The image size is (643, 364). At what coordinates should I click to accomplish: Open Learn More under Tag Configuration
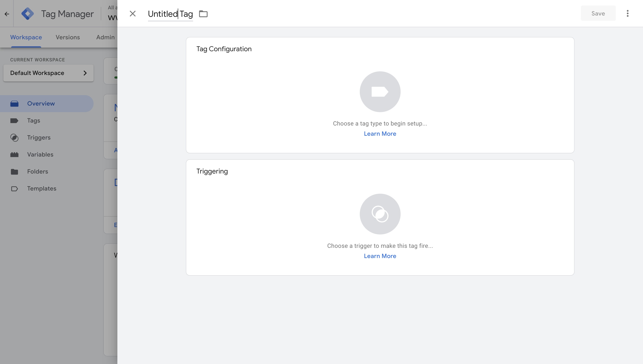click(x=380, y=134)
